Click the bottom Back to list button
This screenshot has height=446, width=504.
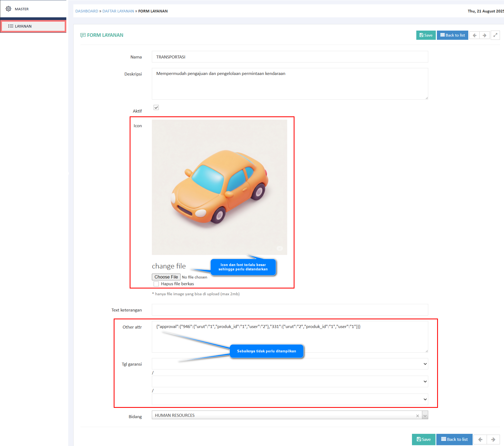pyautogui.click(x=454, y=440)
